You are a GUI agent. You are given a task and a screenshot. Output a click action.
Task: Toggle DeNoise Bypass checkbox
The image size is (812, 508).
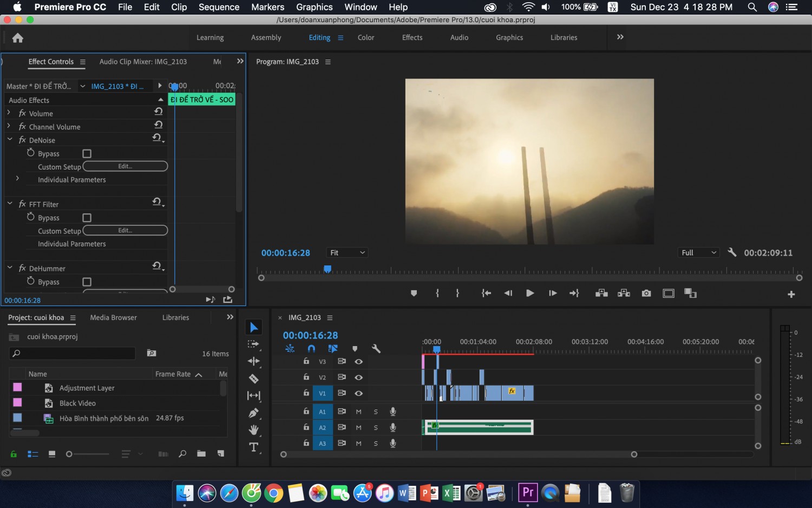tap(87, 154)
